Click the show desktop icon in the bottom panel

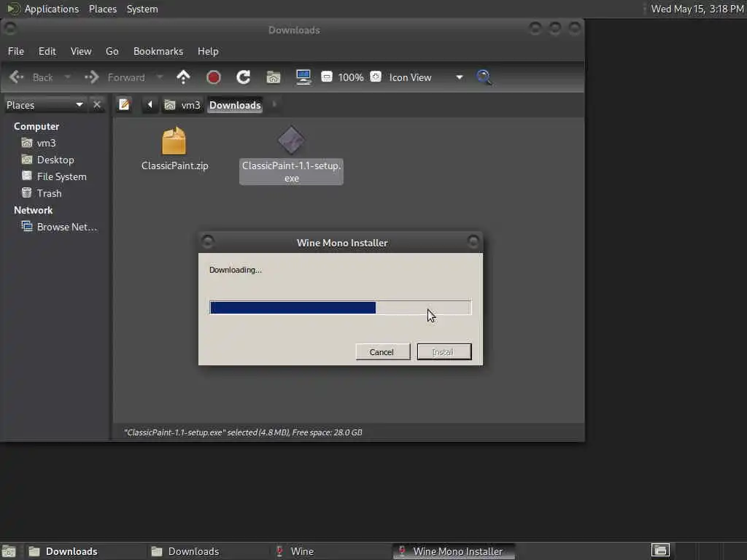point(9,551)
